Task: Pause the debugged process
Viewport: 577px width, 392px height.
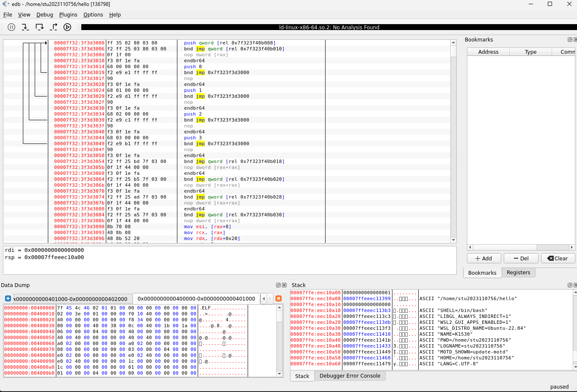Action: coord(11,27)
